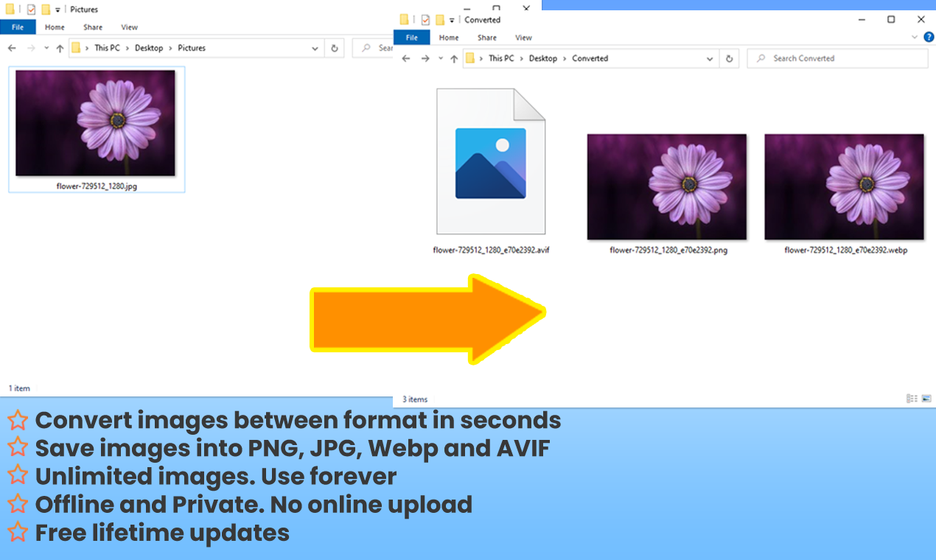Open Desktop from the breadcrumb path
Viewport: 936px width, 560px height.
point(543,58)
